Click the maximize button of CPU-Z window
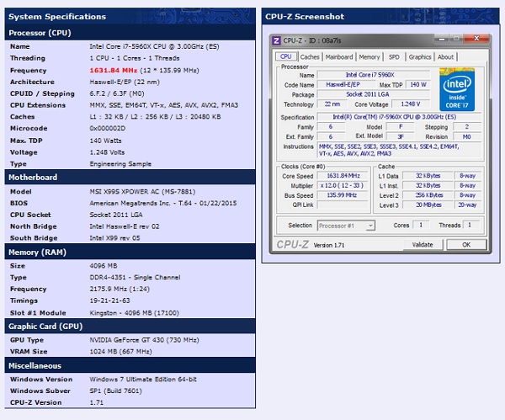 pyautogui.click(x=456, y=39)
